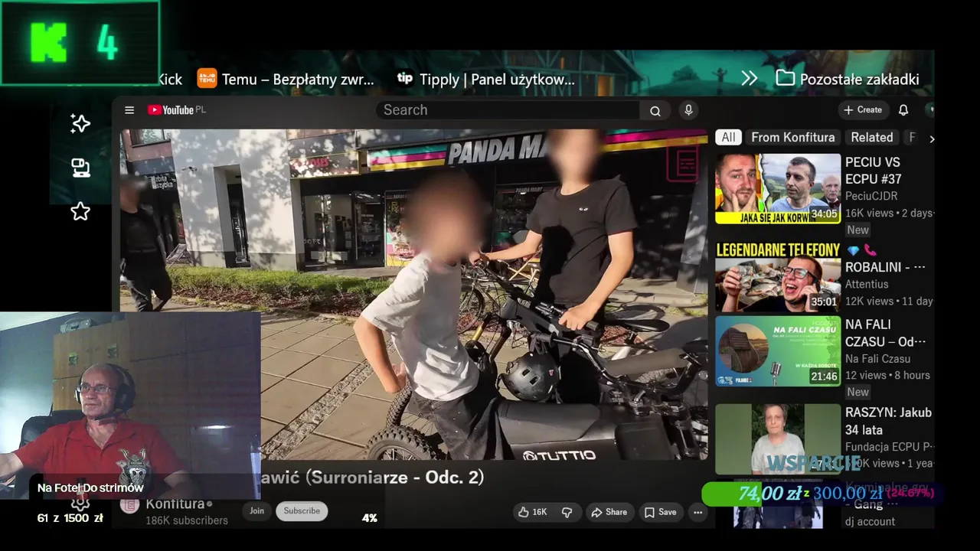Screen dimensions: 980x551
Task: Dislike the video
Action: (567, 512)
